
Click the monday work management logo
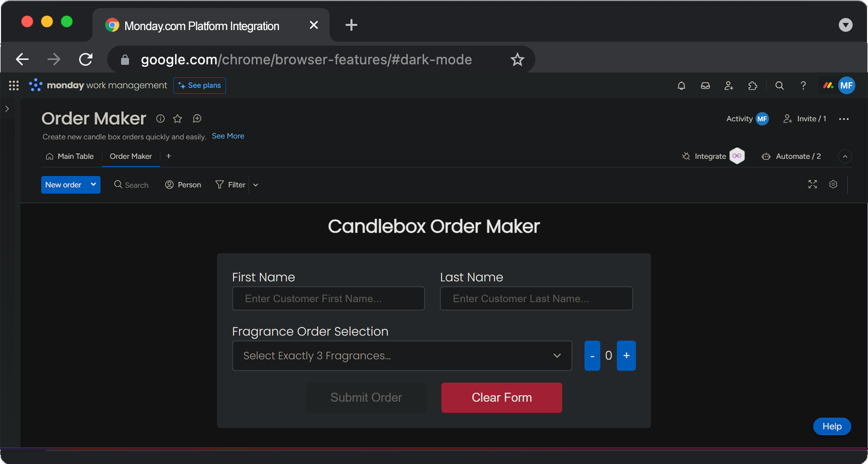pyautogui.click(x=98, y=85)
